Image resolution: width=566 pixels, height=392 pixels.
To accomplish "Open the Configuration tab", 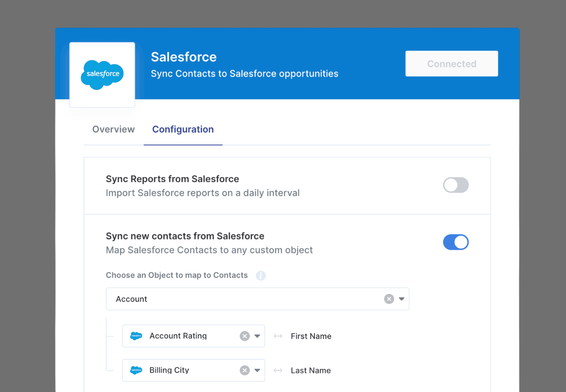I will 183,129.
